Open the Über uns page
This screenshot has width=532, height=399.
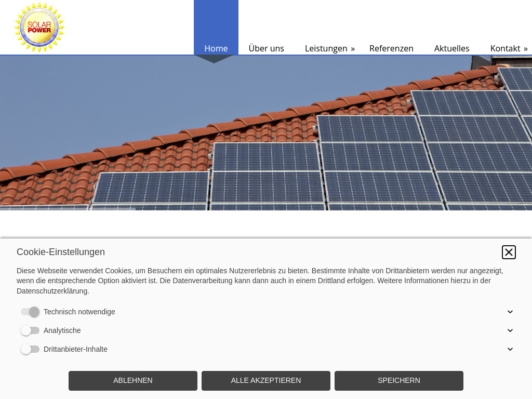tap(267, 48)
